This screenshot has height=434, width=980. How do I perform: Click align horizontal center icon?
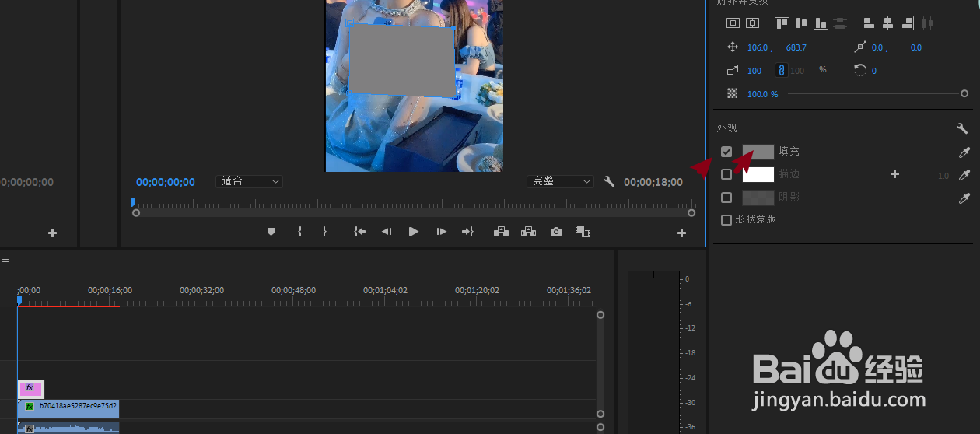pyautogui.click(x=887, y=23)
